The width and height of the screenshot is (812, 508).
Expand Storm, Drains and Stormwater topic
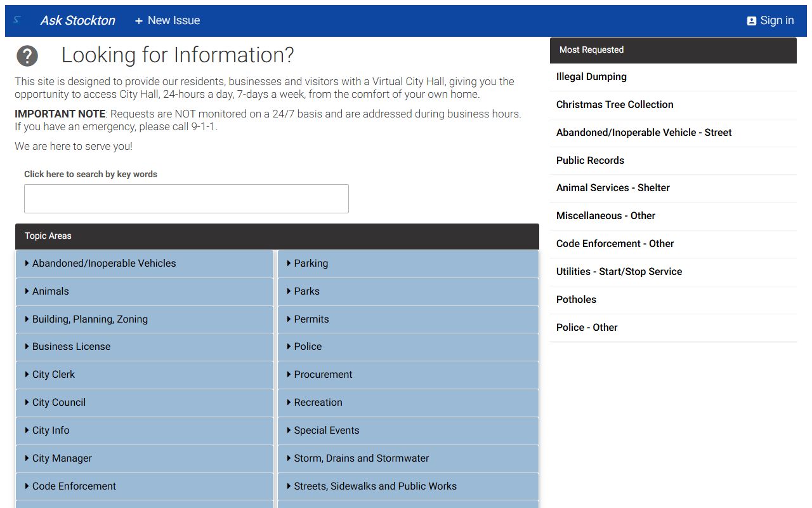point(408,458)
